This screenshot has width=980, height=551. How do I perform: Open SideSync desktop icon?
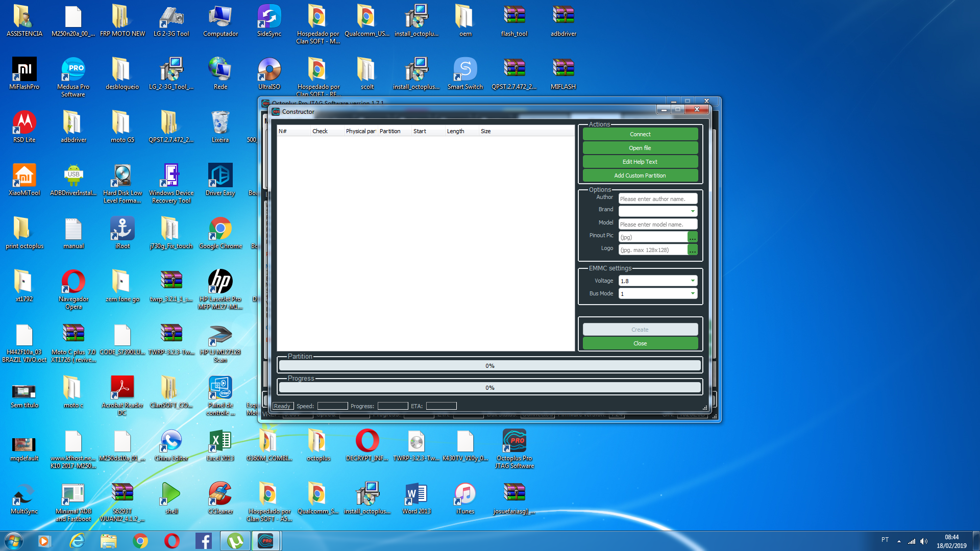coord(269,21)
